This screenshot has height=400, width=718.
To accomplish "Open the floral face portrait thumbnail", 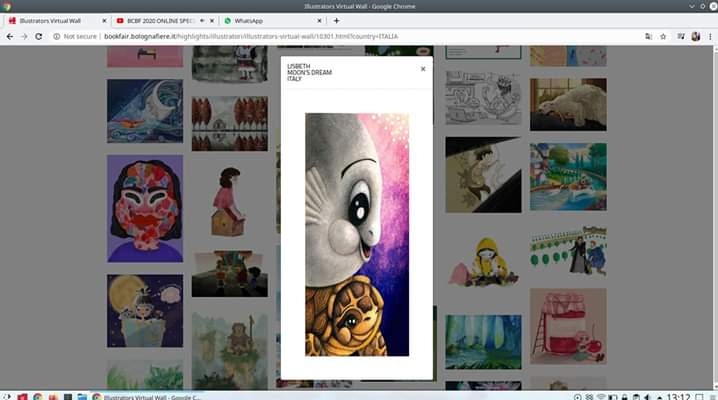I will coord(145,208).
